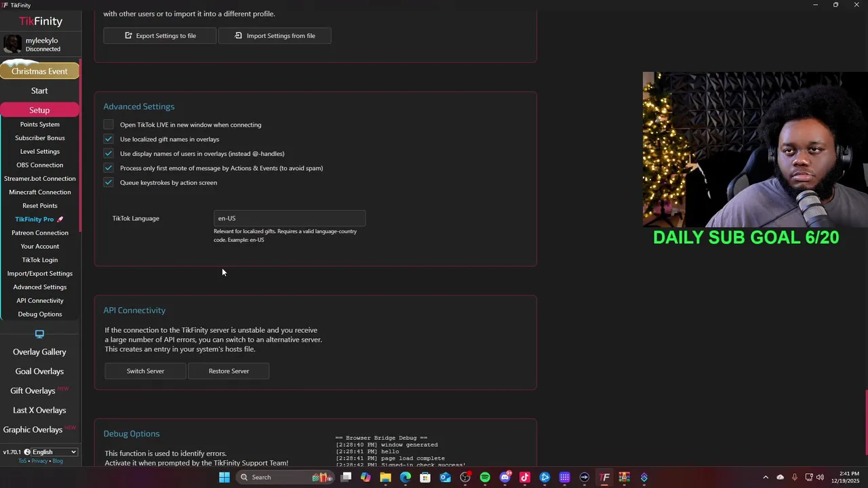Open Your Account
The height and width of the screenshot is (488, 868).
click(40, 247)
